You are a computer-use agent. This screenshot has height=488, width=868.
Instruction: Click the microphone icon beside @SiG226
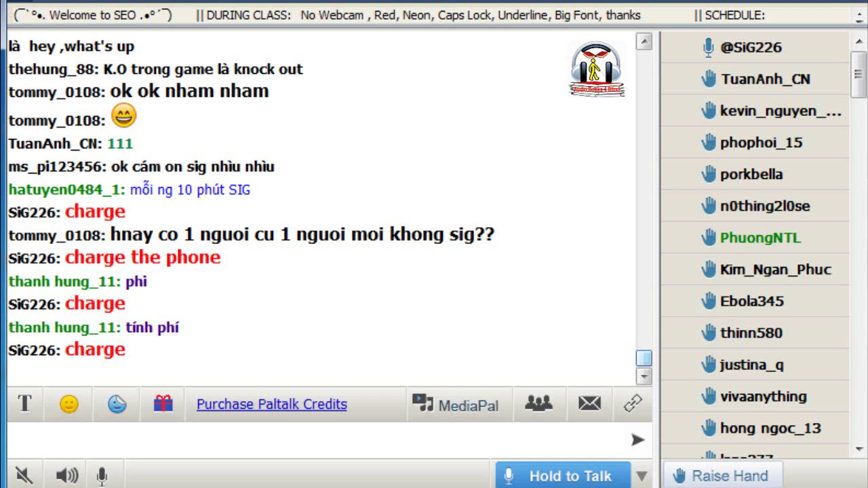click(x=709, y=47)
